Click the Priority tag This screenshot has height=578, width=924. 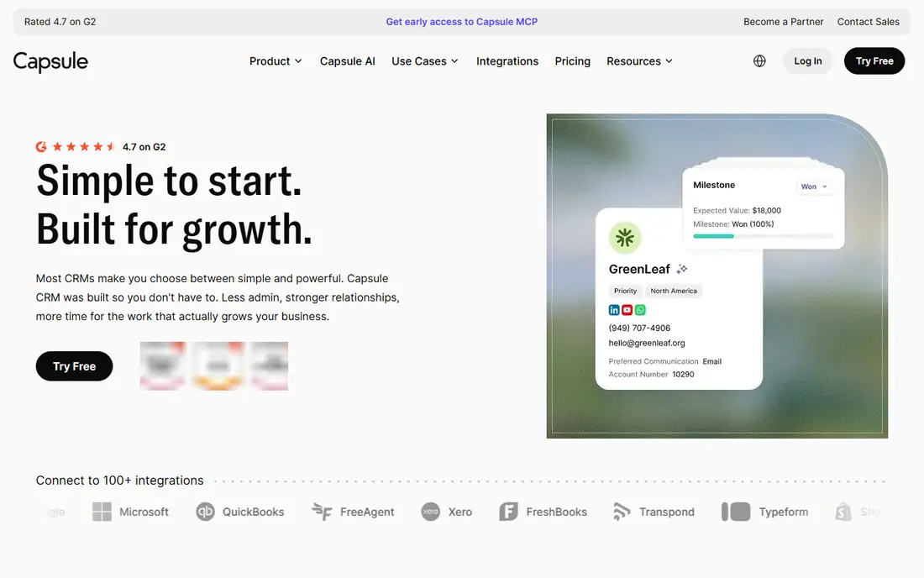[625, 291]
